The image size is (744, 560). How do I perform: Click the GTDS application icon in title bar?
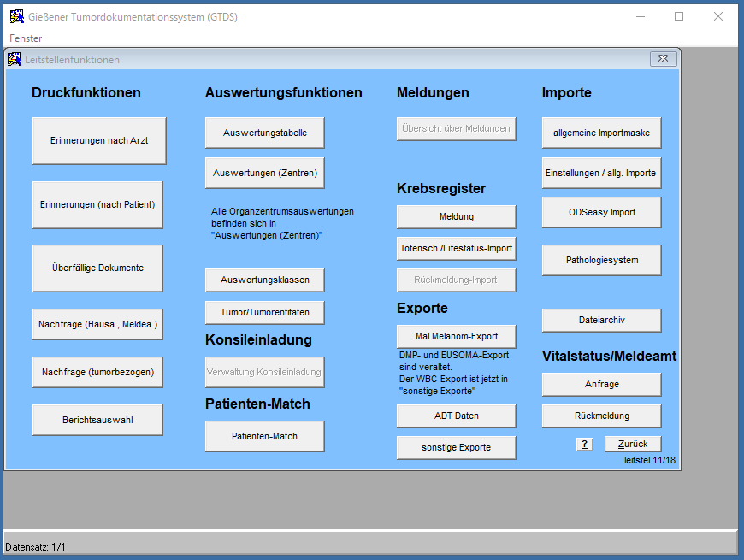tap(15, 16)
